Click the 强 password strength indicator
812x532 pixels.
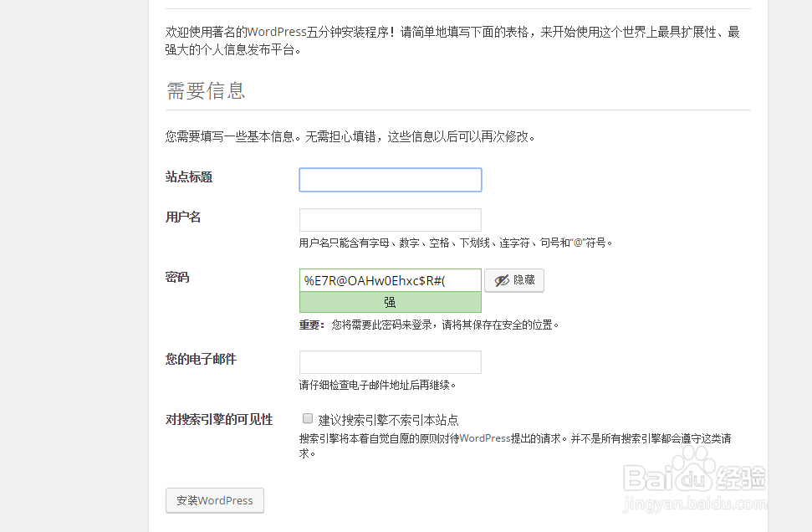click(391, 302)
